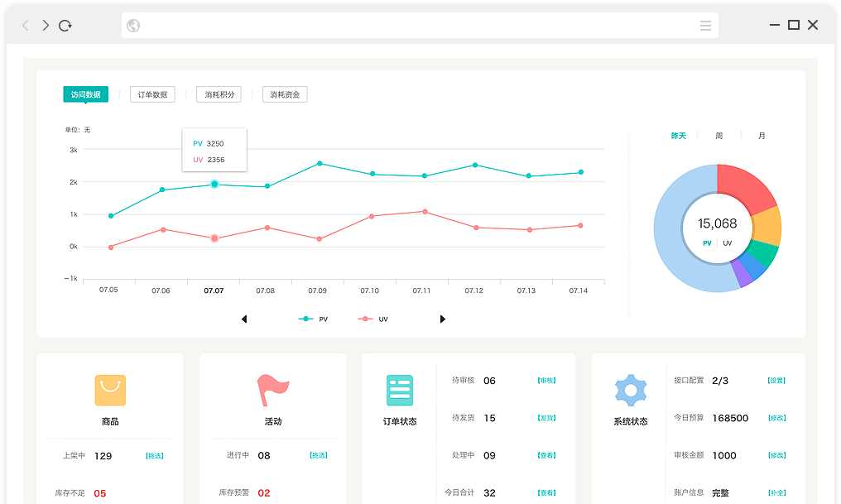Click the blue gear 系统状态 icon

[x=631, y=390]
